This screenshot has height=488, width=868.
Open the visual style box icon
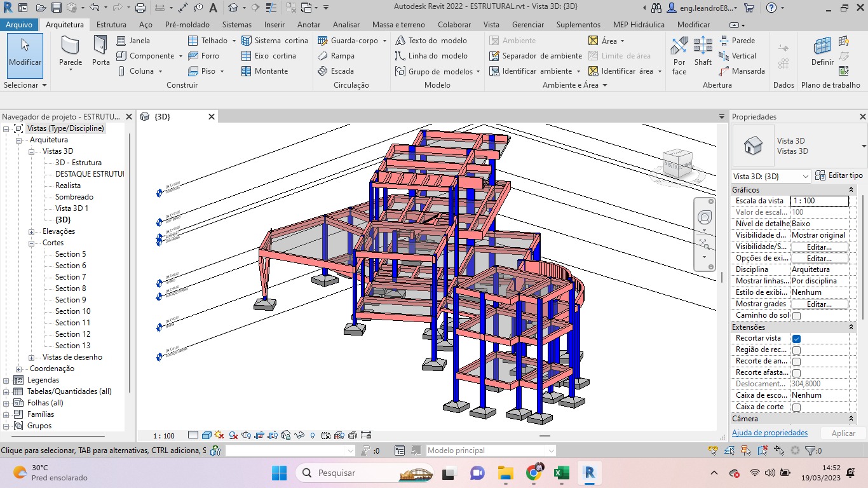tap(207, 435)
